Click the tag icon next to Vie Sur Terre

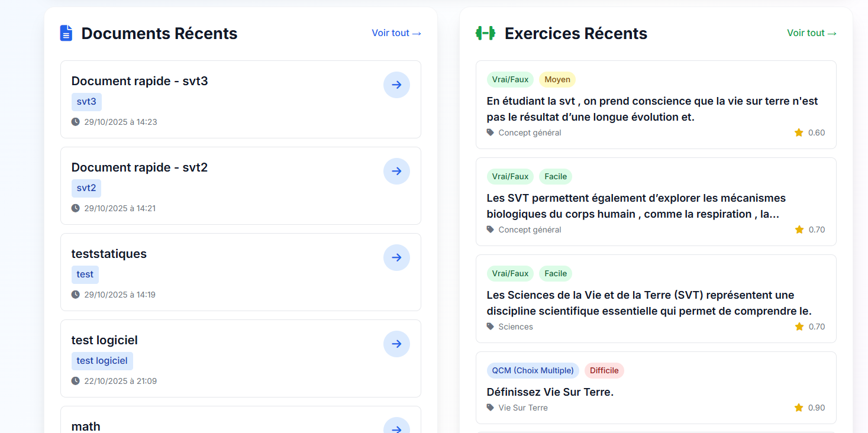pos(491,408)
